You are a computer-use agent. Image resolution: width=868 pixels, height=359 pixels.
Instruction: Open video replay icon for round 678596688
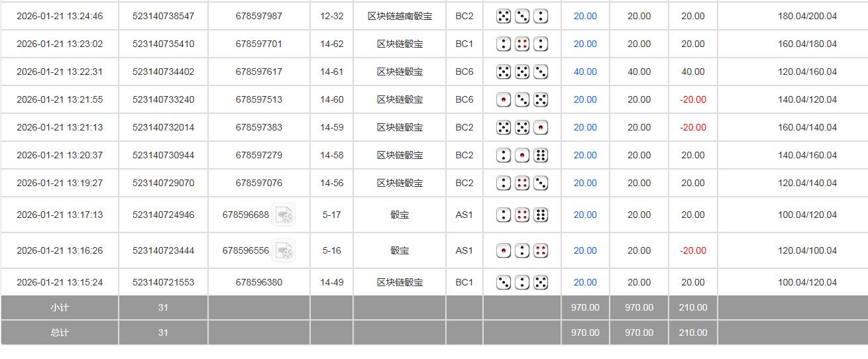(x=284, y=215)
